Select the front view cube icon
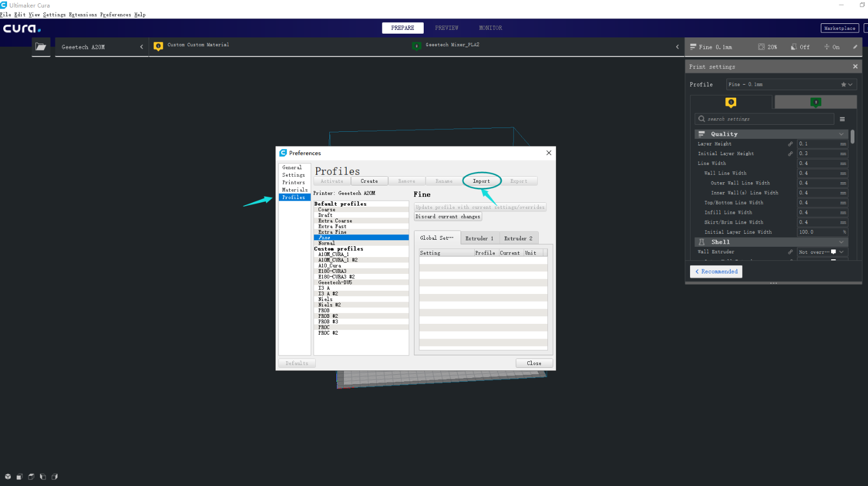Screen dimensions: 868x486 20,477
